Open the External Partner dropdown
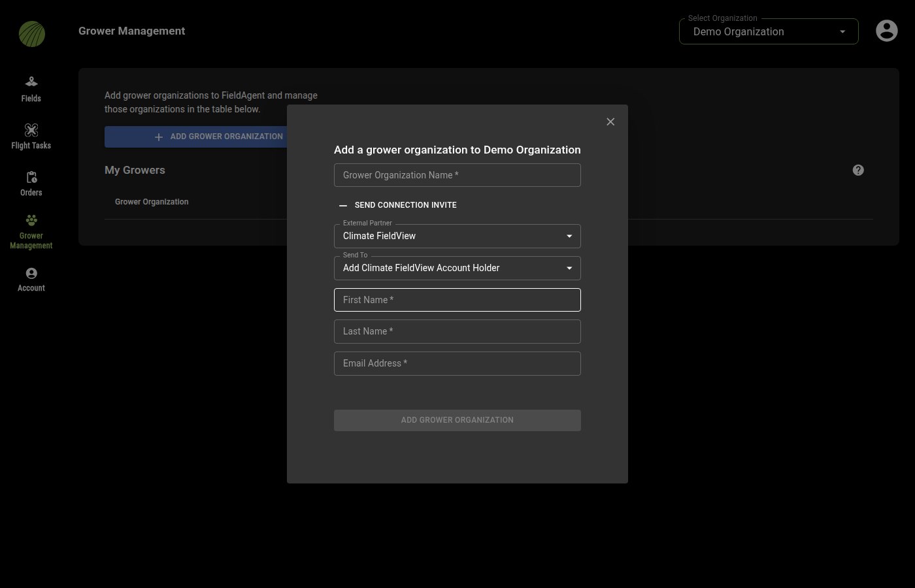The image size is (915, 588). tap(457, 236)
